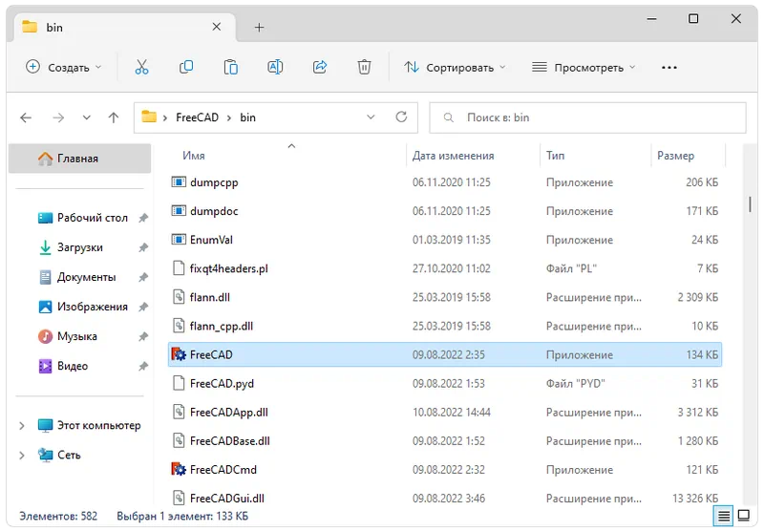Go up one folder level
764x532 pixels.
[114, 117]
